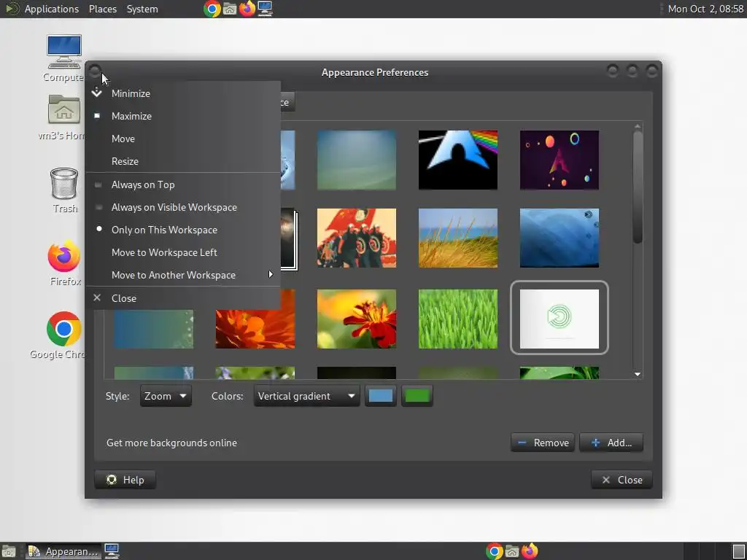The image size is (747, 560).
Task: Select the white MATE logo wallpaper
Action: [560, 319]
